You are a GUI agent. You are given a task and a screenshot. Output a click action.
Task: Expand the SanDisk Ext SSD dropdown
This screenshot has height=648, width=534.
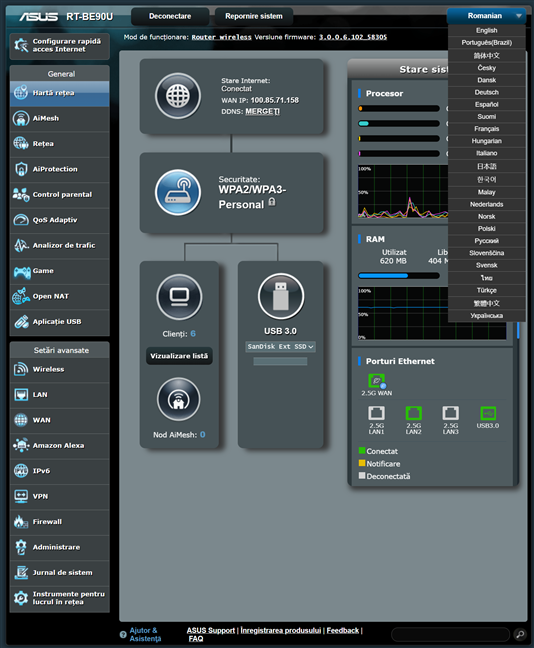pyautogui.click(x=280, y=346)
